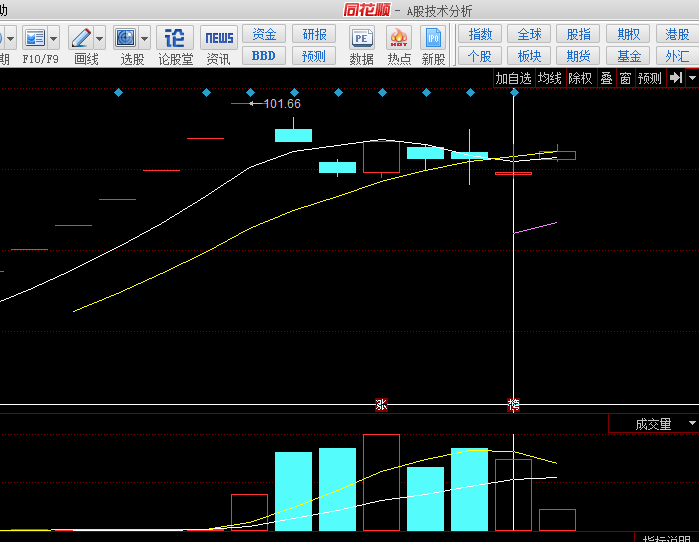
Task: Toggle the 叠 overlay chart option
Action: [606, 78]
